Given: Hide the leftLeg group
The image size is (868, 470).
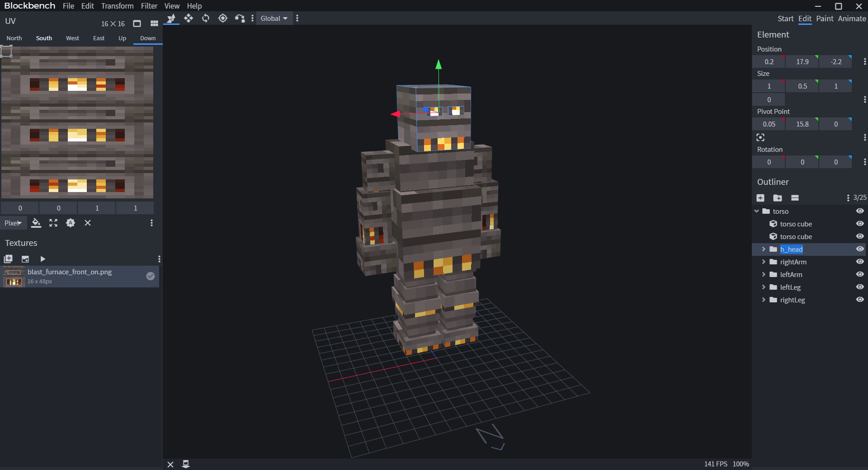Looking at the screenshot, I should coord(860,287).
